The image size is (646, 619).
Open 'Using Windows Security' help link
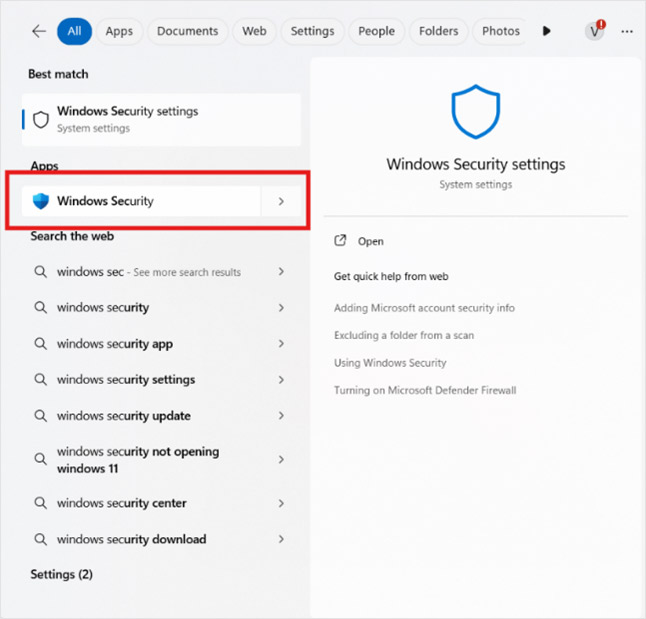point(390,363)
